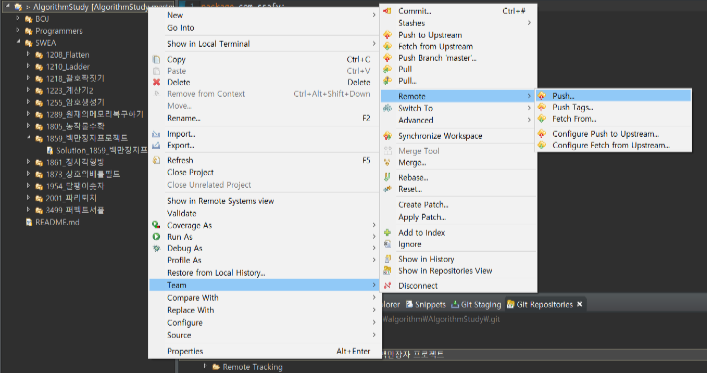Image resolution: width=707 pixels, height=373 pixels.
Task: Open the Advanced submenu arrow
Action: (529, 120)
